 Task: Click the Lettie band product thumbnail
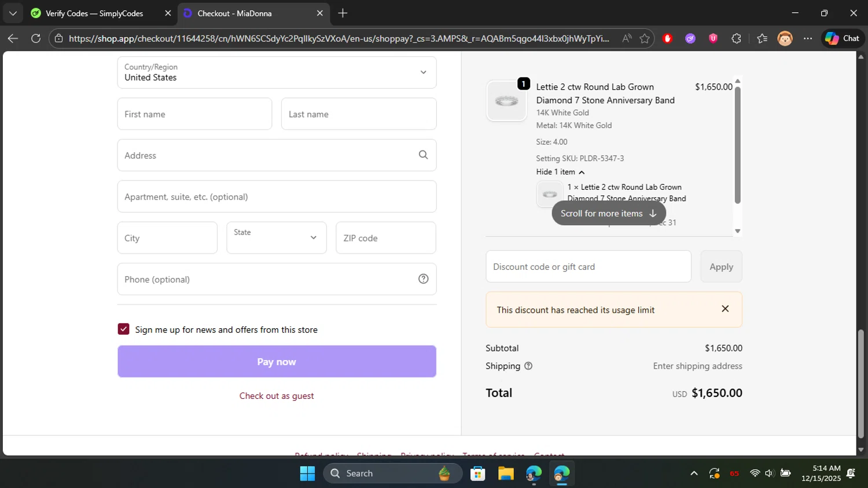pos(506,101)
